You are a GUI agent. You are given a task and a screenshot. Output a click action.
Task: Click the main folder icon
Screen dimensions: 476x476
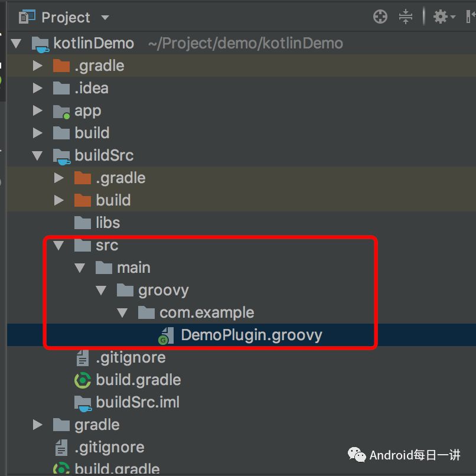(x=104, y=268)
